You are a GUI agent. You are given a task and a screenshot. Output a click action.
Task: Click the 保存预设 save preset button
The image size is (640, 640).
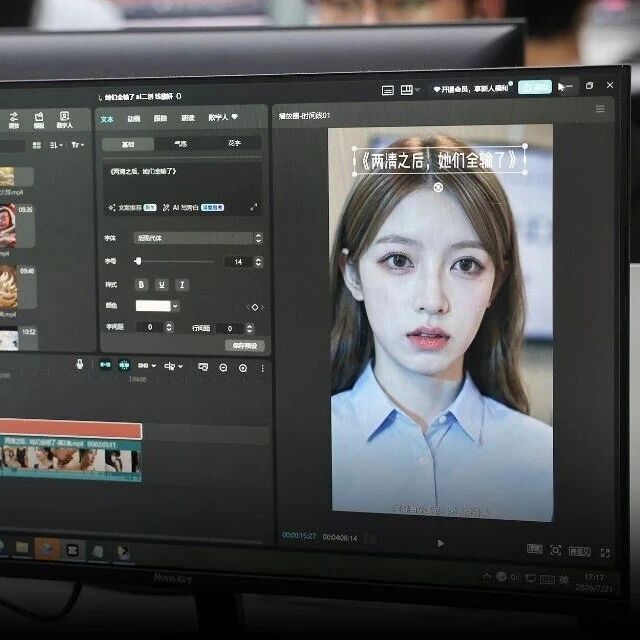coord(245,346)
